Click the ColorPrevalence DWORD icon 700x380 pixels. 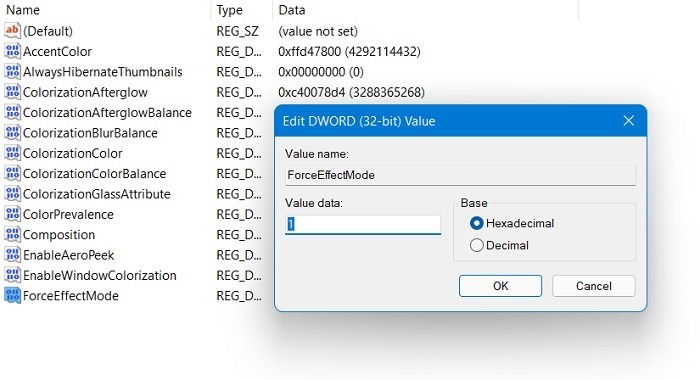[x=12, y=214]
